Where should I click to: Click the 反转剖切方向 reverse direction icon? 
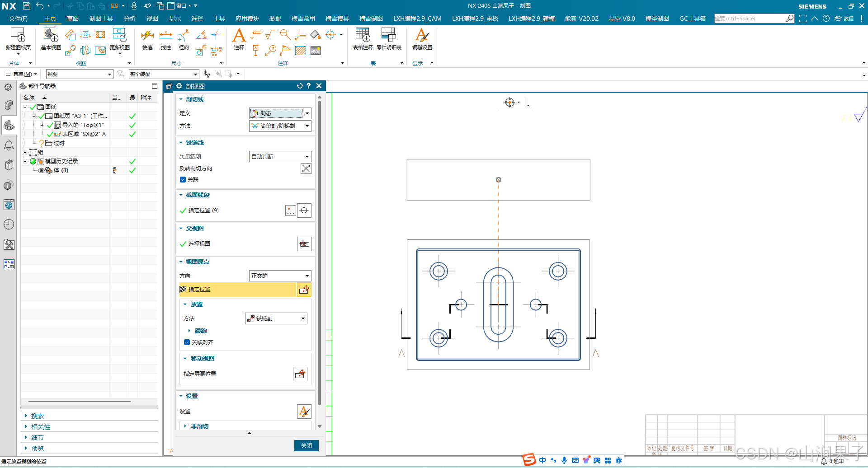point(306,168)
